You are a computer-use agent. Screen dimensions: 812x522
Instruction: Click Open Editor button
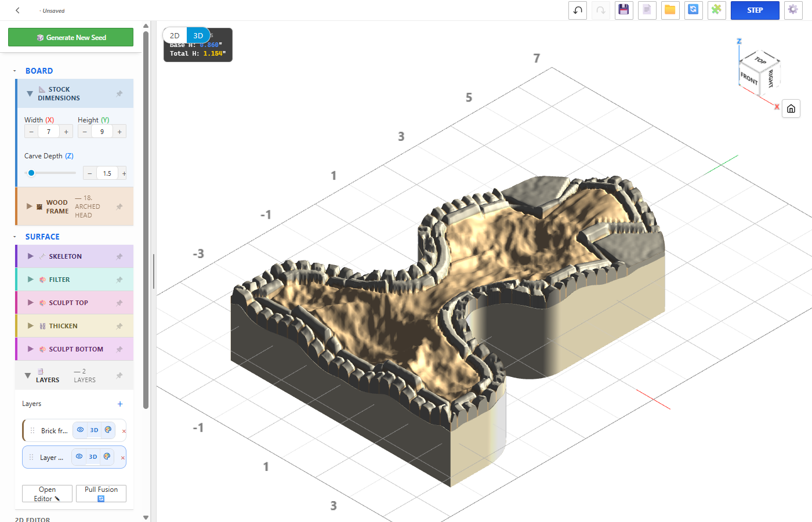47,494
